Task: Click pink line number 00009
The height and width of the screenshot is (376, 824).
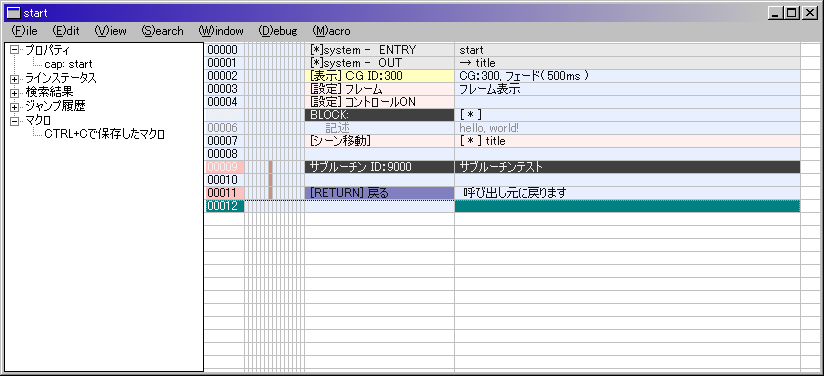Action: 224,167
